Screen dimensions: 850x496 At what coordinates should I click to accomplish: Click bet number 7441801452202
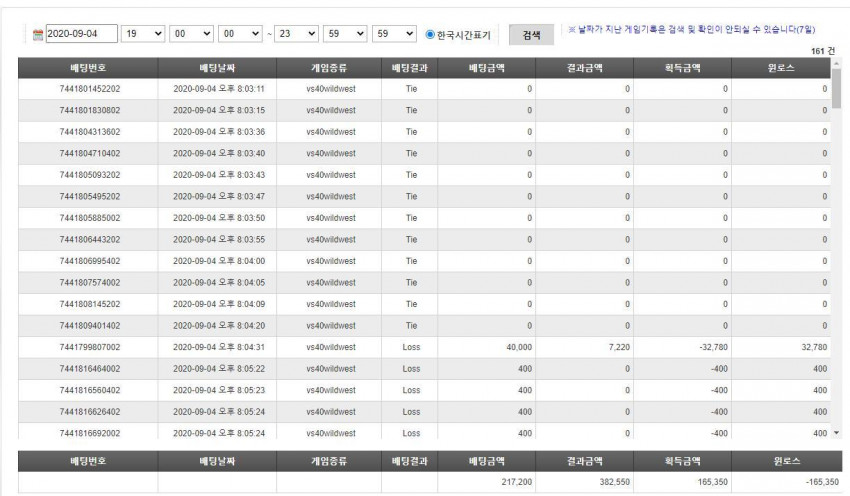point(90,89)
